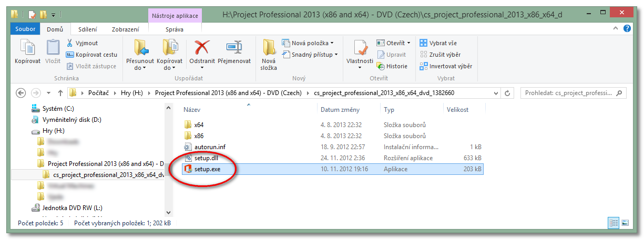Select Hry (H:) in navigation tree
The image size is (644, 240).
48,131
